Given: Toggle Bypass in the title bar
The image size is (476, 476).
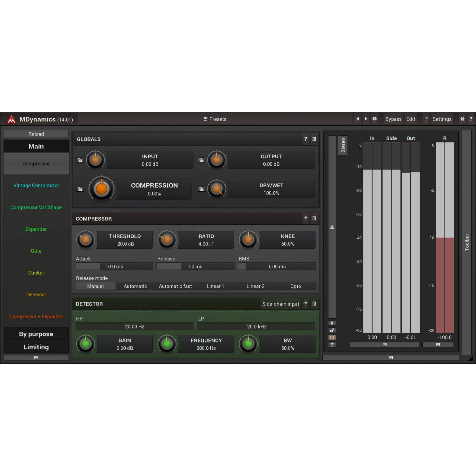Looking at the screenshot, I should pyautogui.click(x=393, y=119).
